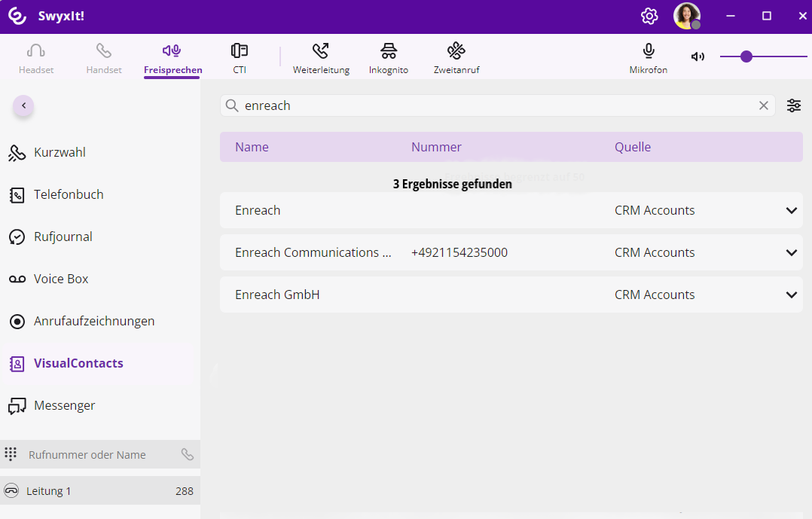Image resolution: width=812 pixels, height=519 pixels.
Task: Open settings via the gear icon
Action: (x=649, y=16)
